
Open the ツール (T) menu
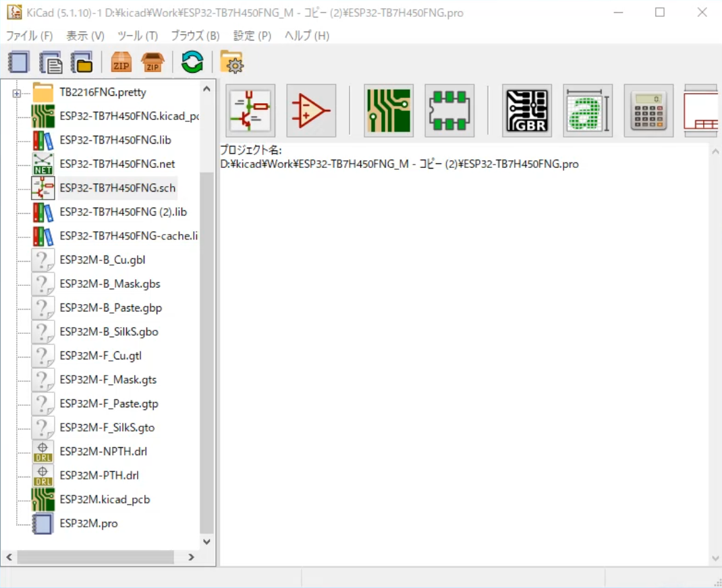click(138, 36)
